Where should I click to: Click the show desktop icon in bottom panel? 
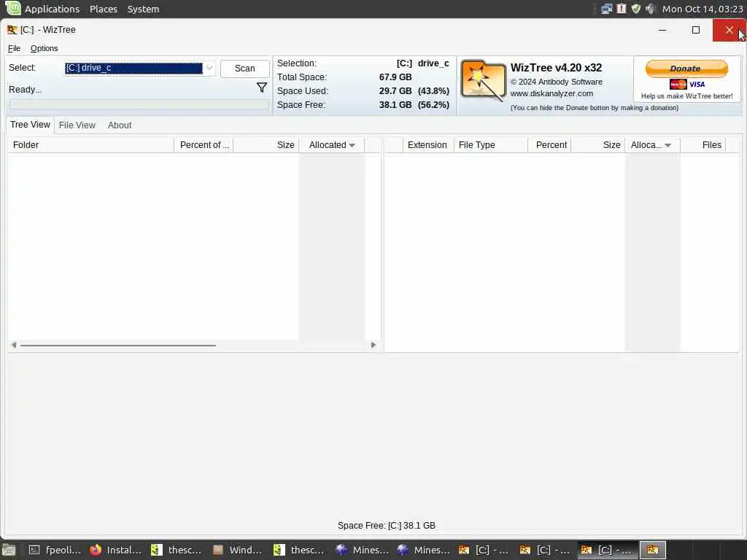(9, 550)
